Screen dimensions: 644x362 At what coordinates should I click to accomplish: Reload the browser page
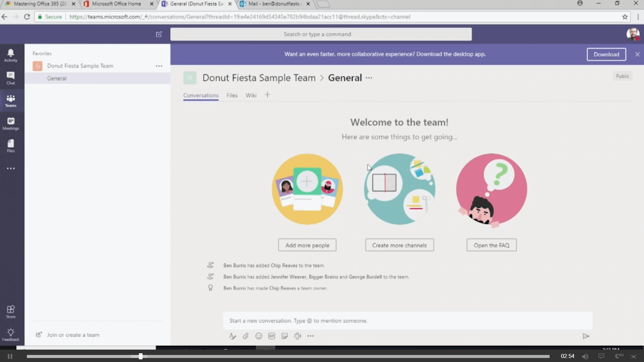coord(27,17)
